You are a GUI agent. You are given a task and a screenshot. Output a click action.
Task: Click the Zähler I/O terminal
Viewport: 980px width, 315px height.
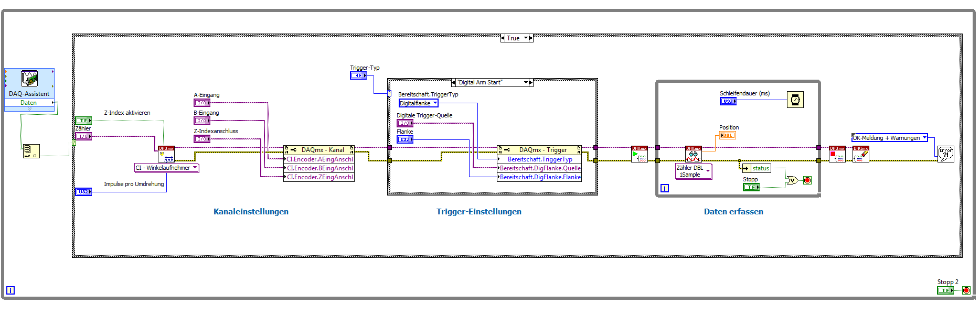coord(83,136)
